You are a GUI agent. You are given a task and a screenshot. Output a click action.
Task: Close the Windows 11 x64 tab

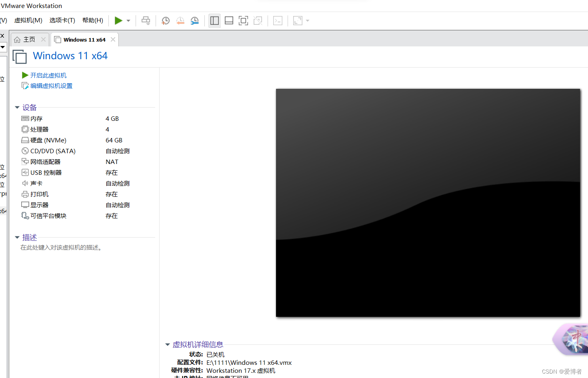[x=113, y=40]
